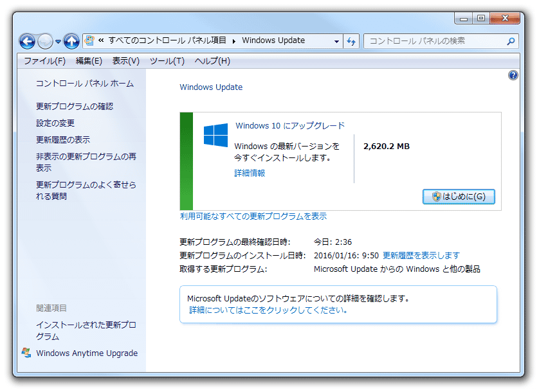
Task: Open the ヘルプ(H) menu
Action: [x=212, y=61]
